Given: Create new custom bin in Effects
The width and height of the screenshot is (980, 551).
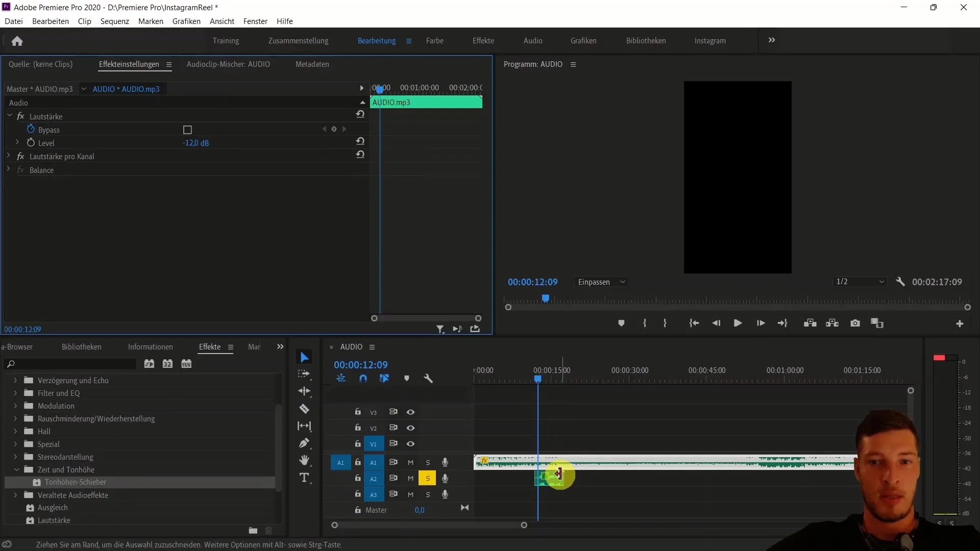Looking at the screenshot, I should 253,531.
